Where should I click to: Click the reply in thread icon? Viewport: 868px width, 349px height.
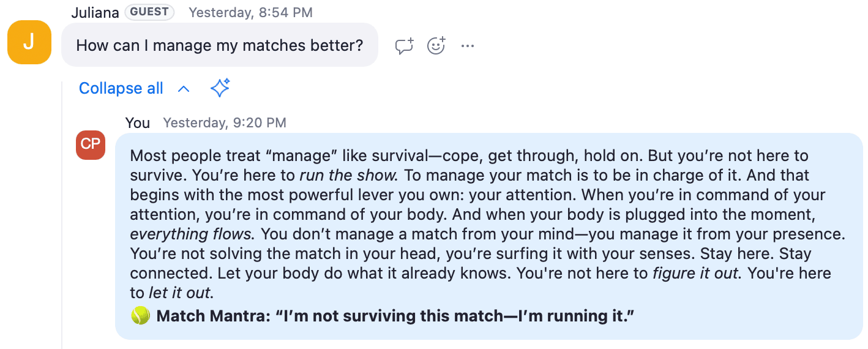(x=404, y=46)
